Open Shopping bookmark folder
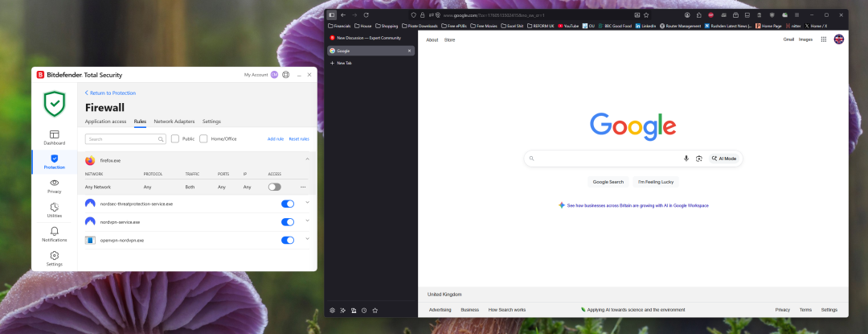This screenshot has height=334, width=868. 387,26
